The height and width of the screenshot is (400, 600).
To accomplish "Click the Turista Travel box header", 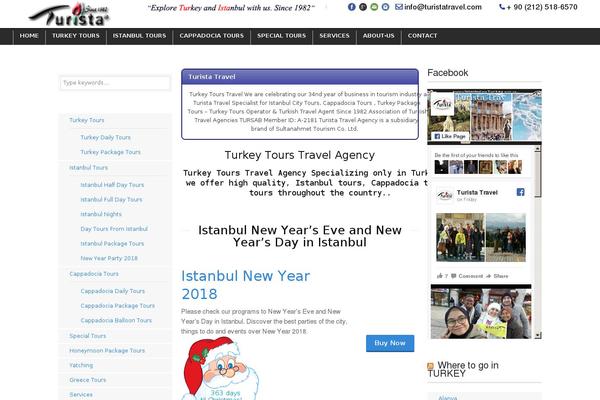I will 300,77.
